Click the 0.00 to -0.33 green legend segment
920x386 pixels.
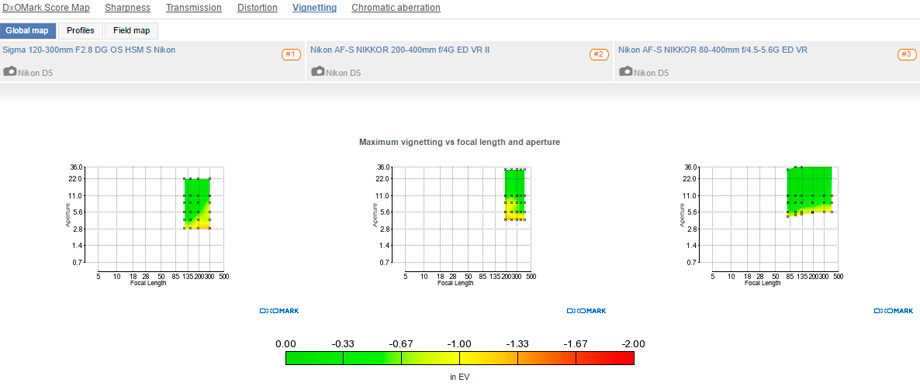click(x=314, y=358)
